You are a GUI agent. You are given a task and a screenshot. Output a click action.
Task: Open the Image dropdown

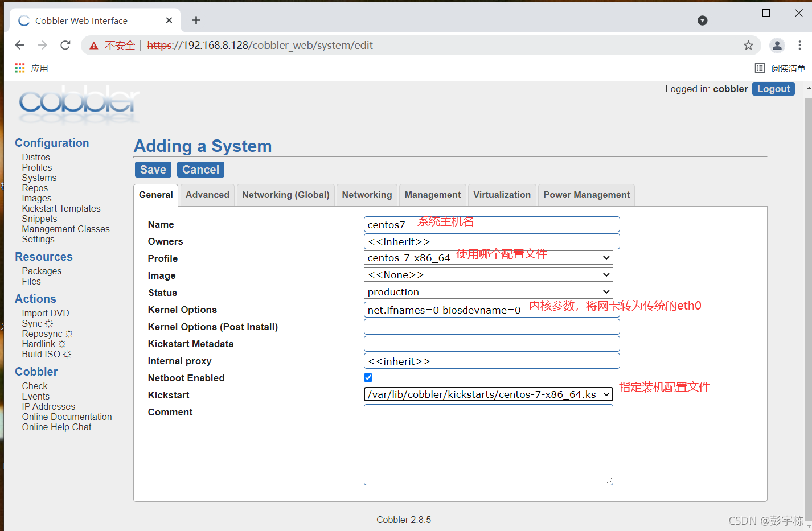click(x=489, y=275)
